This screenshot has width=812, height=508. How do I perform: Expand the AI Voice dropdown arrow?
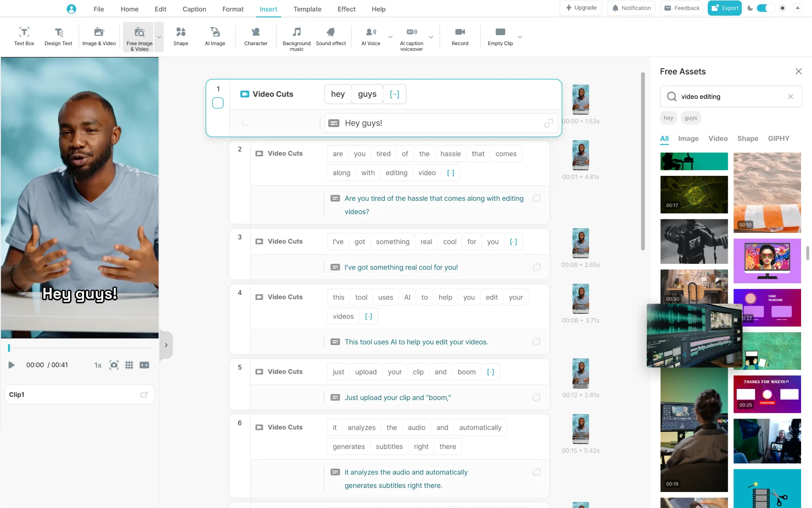tap(390, 37)
